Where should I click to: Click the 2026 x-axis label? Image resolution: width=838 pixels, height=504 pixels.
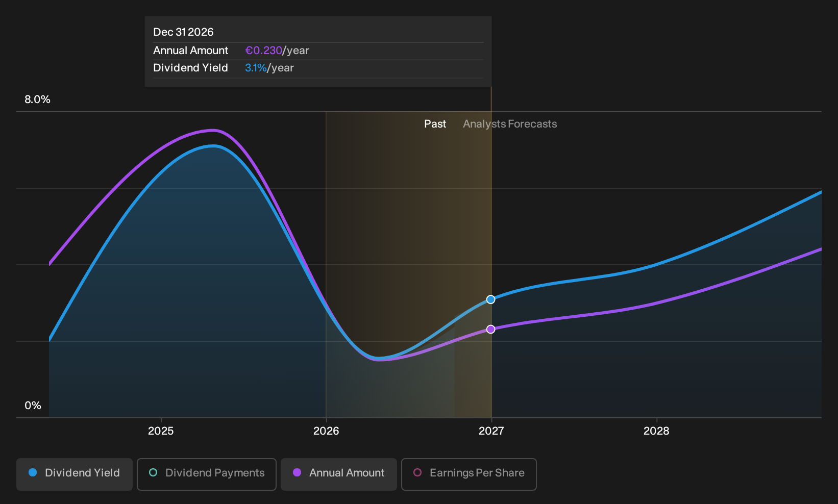pyautogui.click(x=326, y=431)
